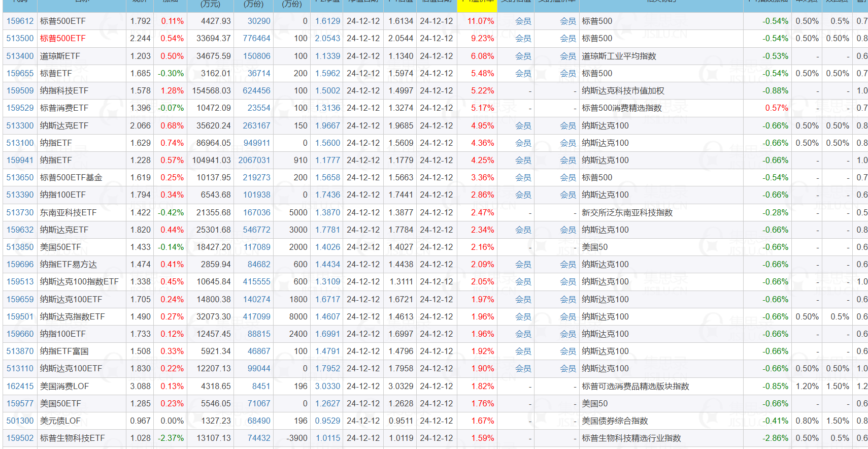
Task: Open shares value 624456 link
Action: pos(257,90)
